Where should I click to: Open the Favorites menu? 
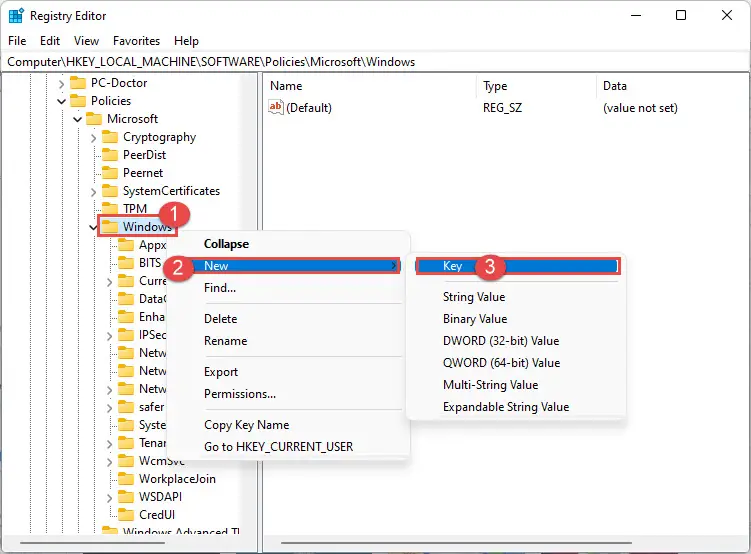pos(137,41)
